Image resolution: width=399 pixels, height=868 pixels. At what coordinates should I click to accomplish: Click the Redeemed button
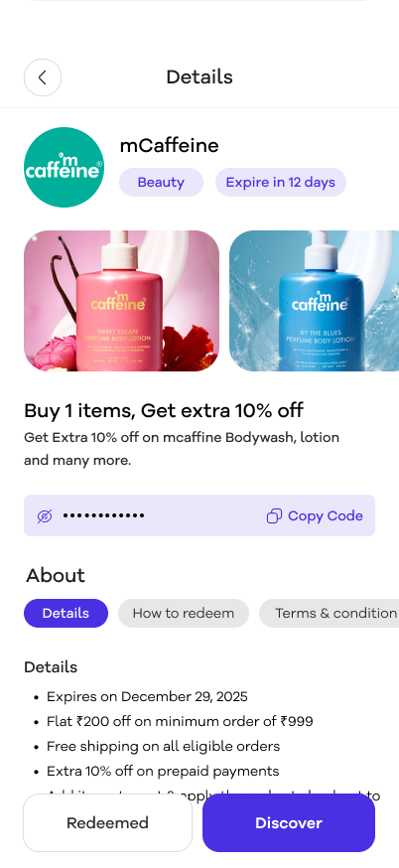point(107,823)
